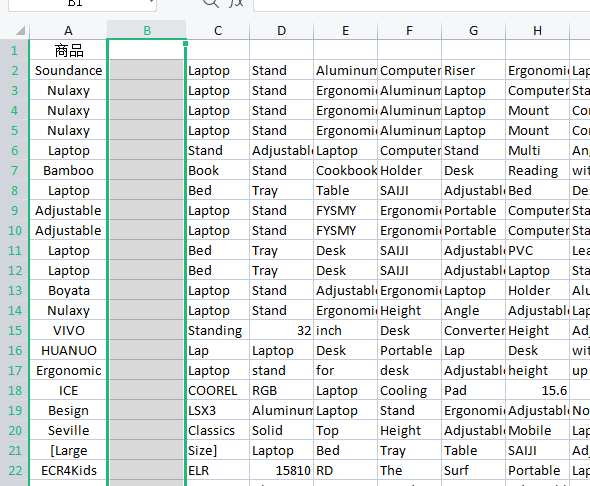Screen dimensions: 590x486
Task: Select column G header
Action: (x=473, y=30)
